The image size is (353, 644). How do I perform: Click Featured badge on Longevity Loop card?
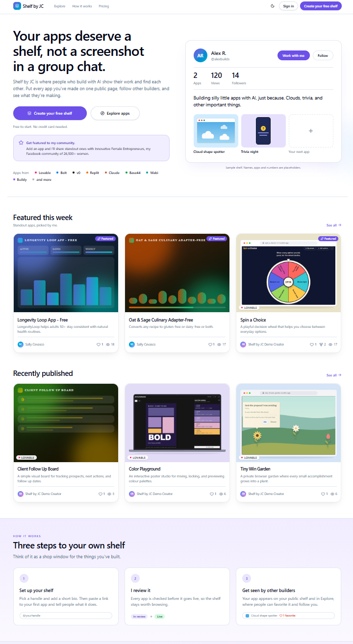tap(105, 239)
